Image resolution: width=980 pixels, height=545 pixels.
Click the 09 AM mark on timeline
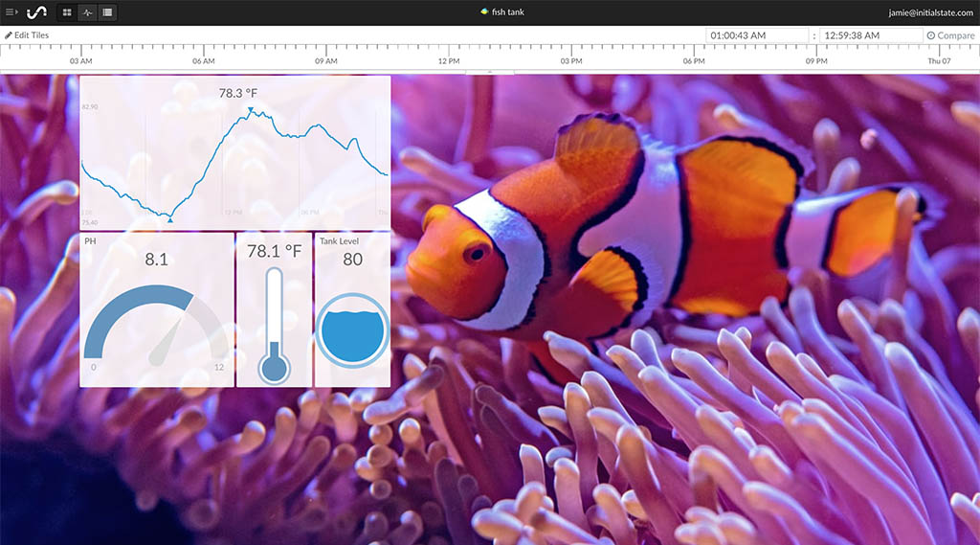pyautogui.click(x=325, y=60)
